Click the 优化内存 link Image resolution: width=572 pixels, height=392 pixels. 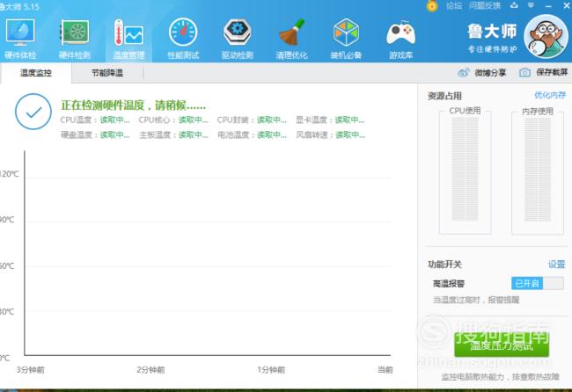point(550,95)
